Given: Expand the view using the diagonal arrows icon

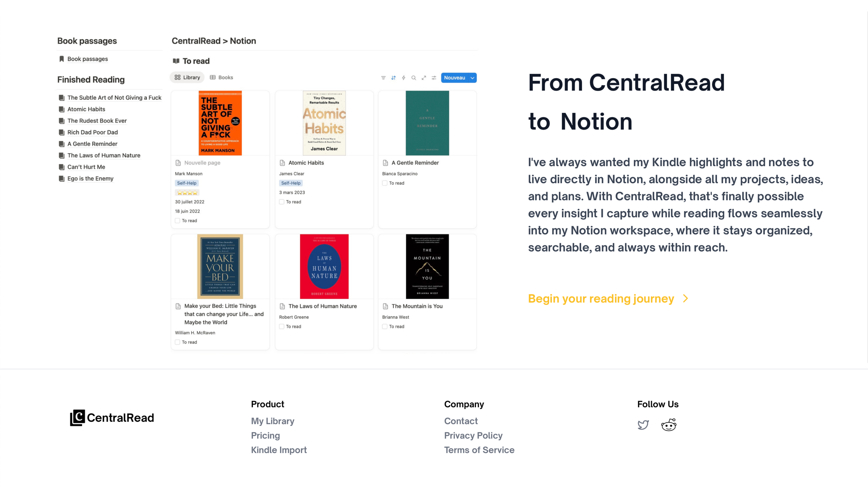Looking at the screenshot, I should point(424,77).
